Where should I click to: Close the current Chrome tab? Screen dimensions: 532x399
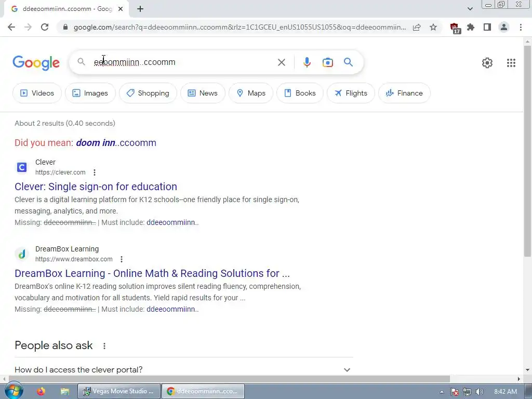click(x=121, y=9)
